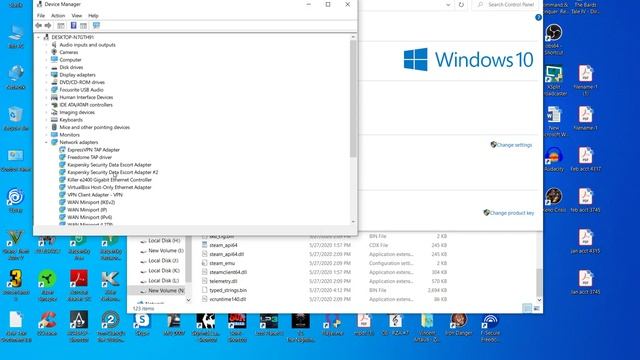Viewport: 640px width, 360px height.
Task: Expand the Human Interface Devices category
Action: tap(46, 97)
